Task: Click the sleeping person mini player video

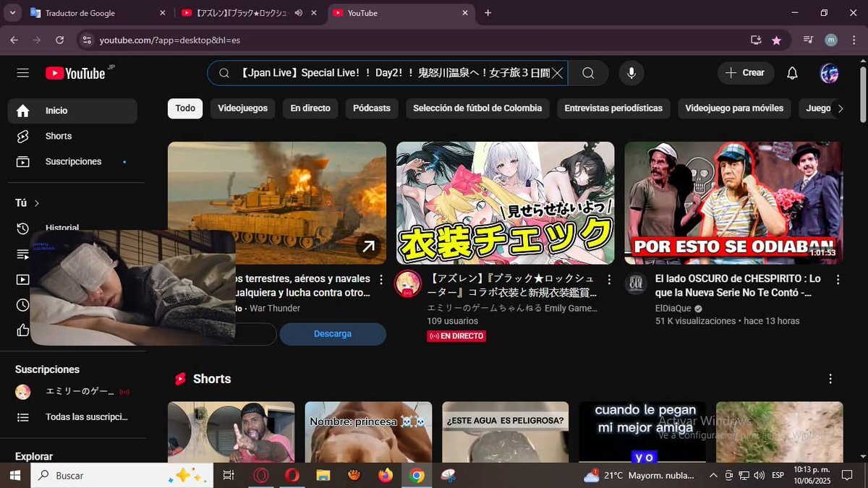Action: pyautogui.click(x=133, y=288)
